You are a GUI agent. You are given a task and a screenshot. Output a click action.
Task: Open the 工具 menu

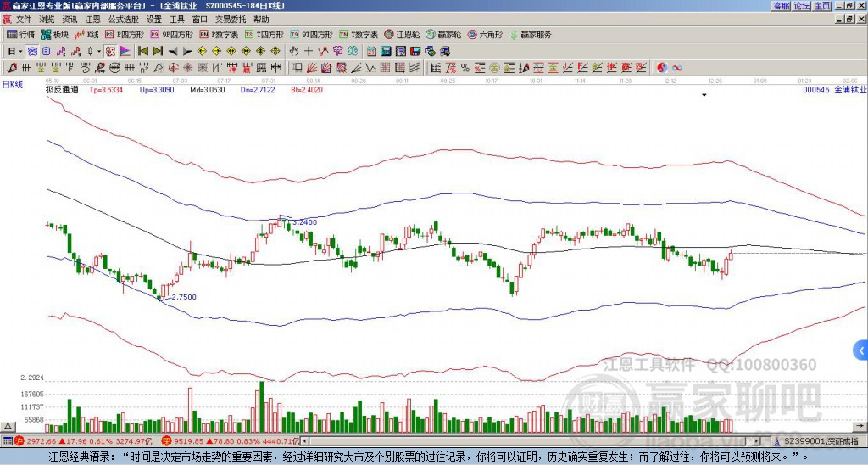coord(177,20)
